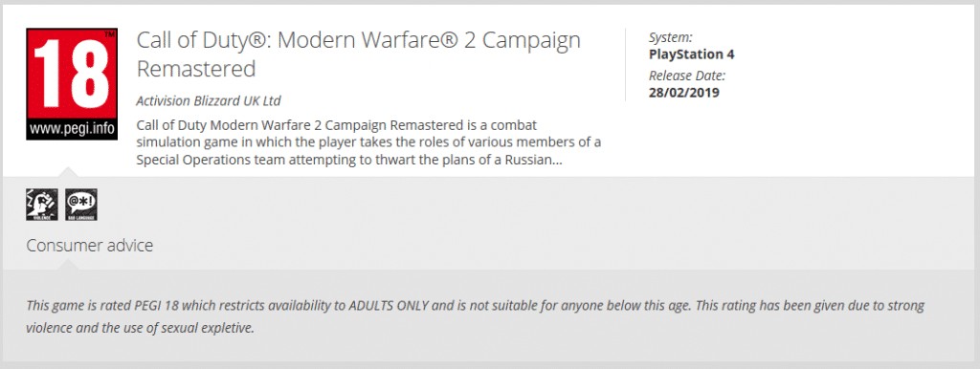This screenshot has width=980, height=369.
Task: Select the 28/02/2019 release date
Action: point(683,93)
